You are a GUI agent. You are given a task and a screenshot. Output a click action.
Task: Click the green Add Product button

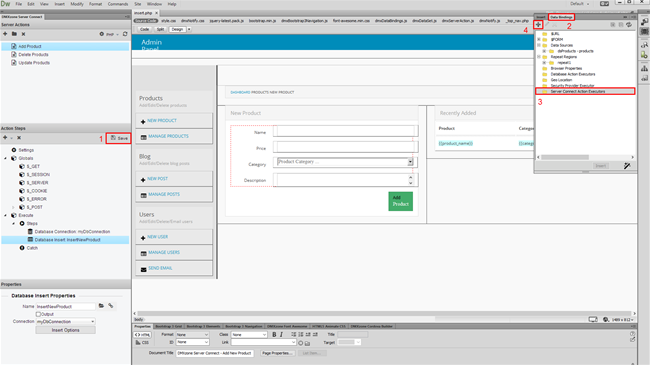tap(400, 201)
